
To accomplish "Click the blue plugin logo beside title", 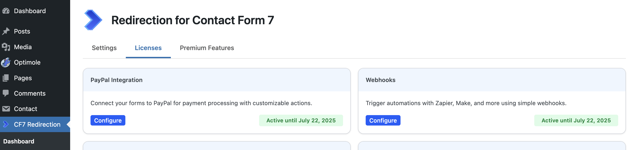I will (x=93, y=20).
